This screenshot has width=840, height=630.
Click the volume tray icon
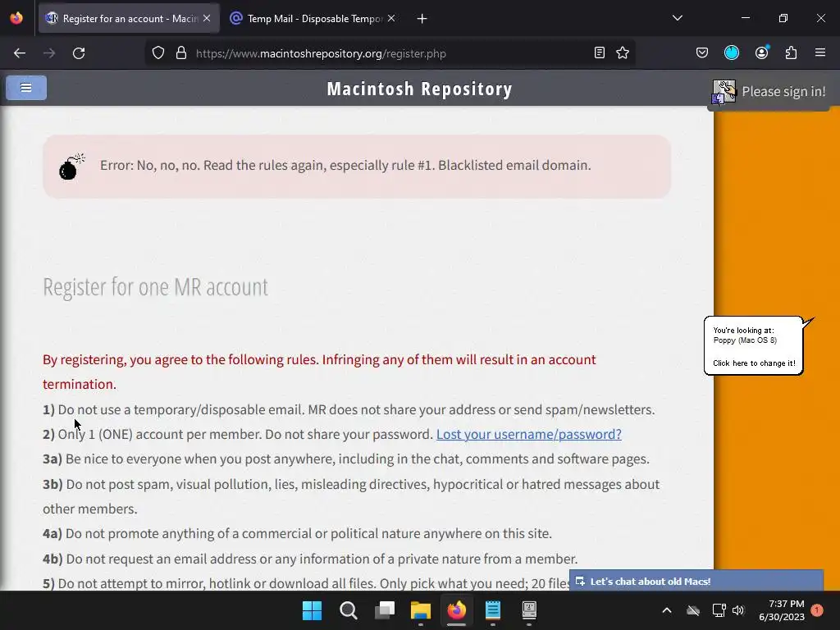pos(738,610)
